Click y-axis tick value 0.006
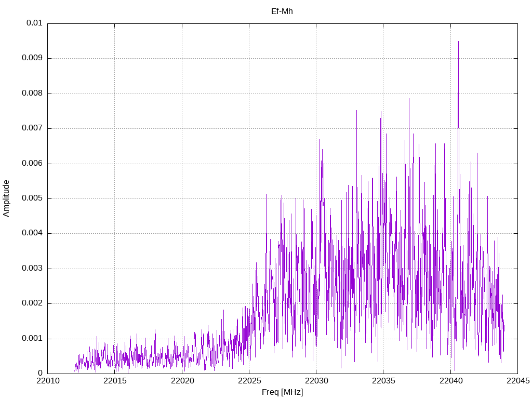The image size is (532, 399). pyautogui.click(x=32, y=163)
